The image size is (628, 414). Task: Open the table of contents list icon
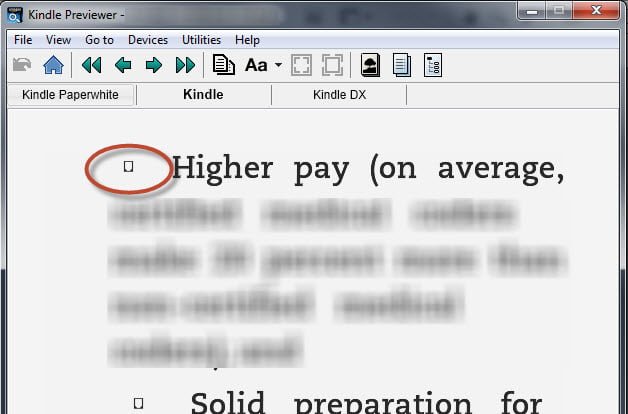(x=433, y=65)
